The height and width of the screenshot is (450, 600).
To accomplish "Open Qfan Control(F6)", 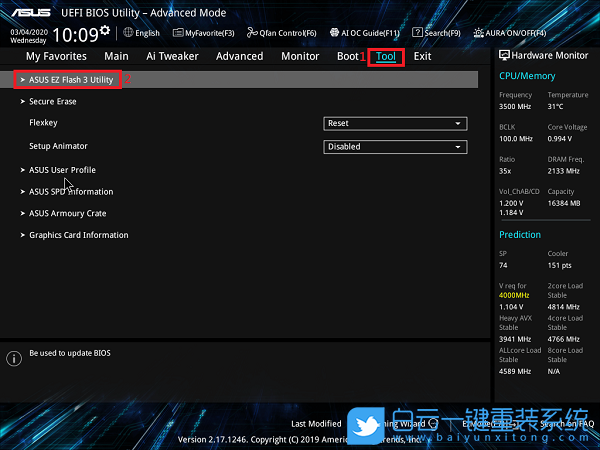I will pos(282,33).
